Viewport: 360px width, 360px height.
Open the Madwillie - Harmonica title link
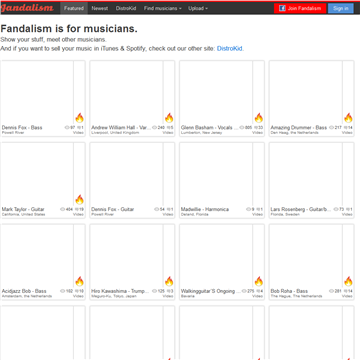click(x=205, y=209)
